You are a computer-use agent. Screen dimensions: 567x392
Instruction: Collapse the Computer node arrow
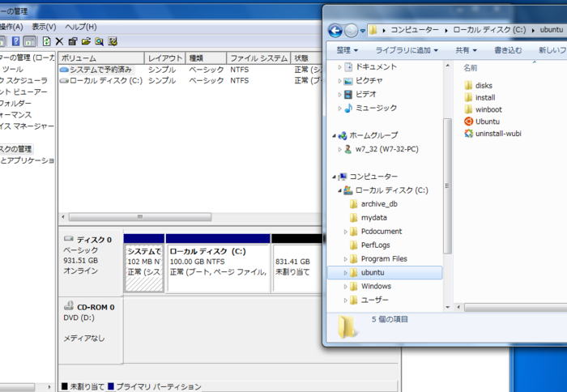click(x=334, y=177)
